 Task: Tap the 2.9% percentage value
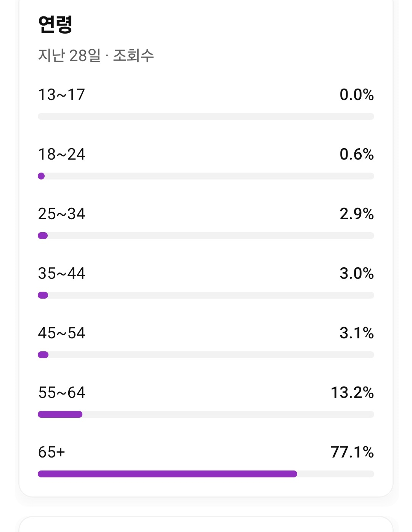357,214
